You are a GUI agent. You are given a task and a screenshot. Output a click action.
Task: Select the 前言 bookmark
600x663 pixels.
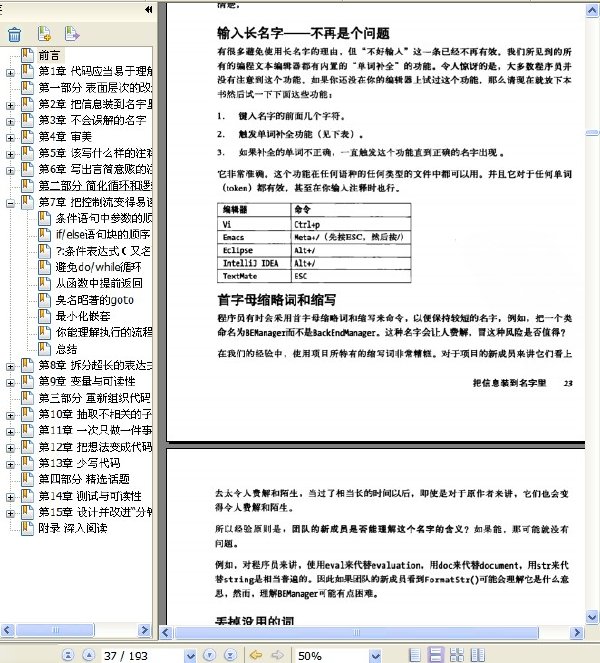click(x=49, y=55)
